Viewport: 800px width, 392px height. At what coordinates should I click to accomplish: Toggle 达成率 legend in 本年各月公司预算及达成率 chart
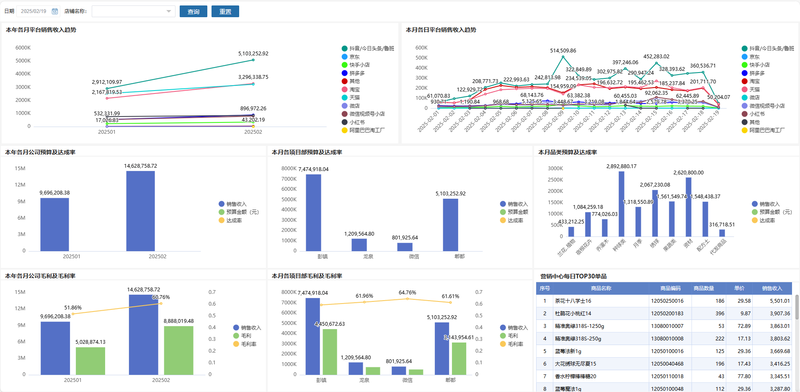pos(230,220)
